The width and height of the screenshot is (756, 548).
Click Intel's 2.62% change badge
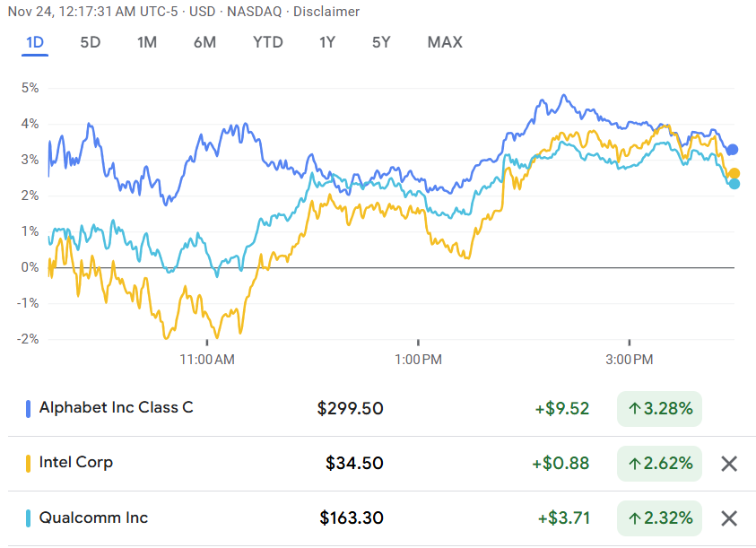click(x=659, y=464)
